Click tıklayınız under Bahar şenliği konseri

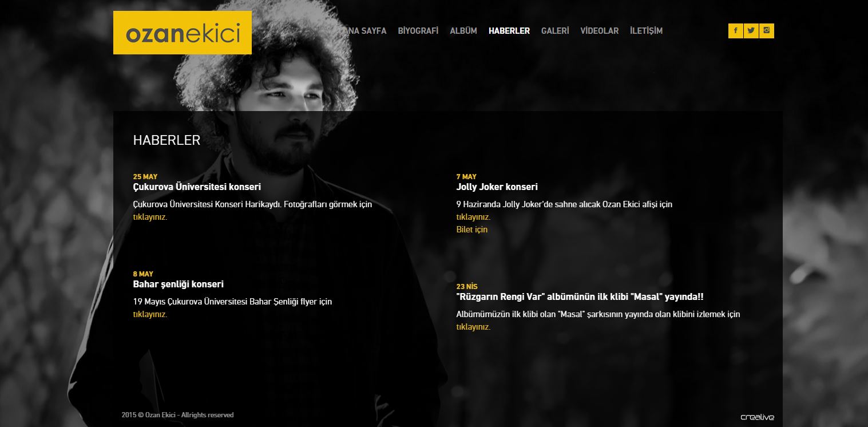pos(150,314)
